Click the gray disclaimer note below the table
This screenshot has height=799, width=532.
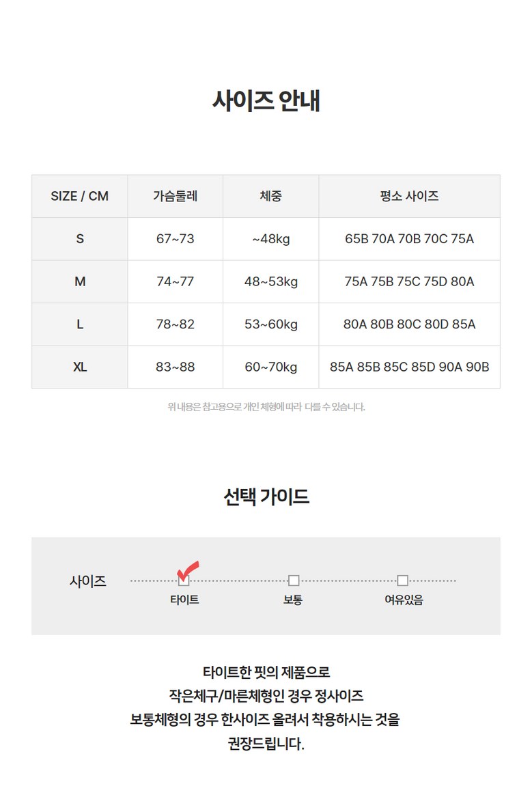266,407
